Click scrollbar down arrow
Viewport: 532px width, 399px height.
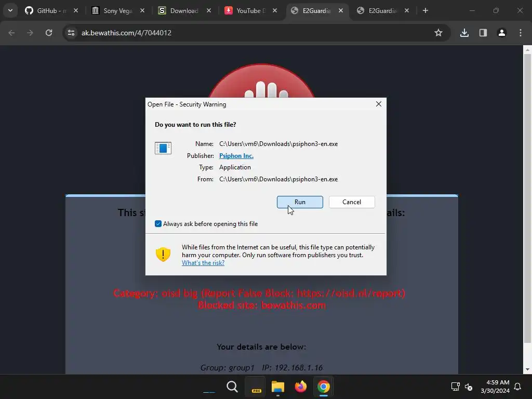click(527, 369)
